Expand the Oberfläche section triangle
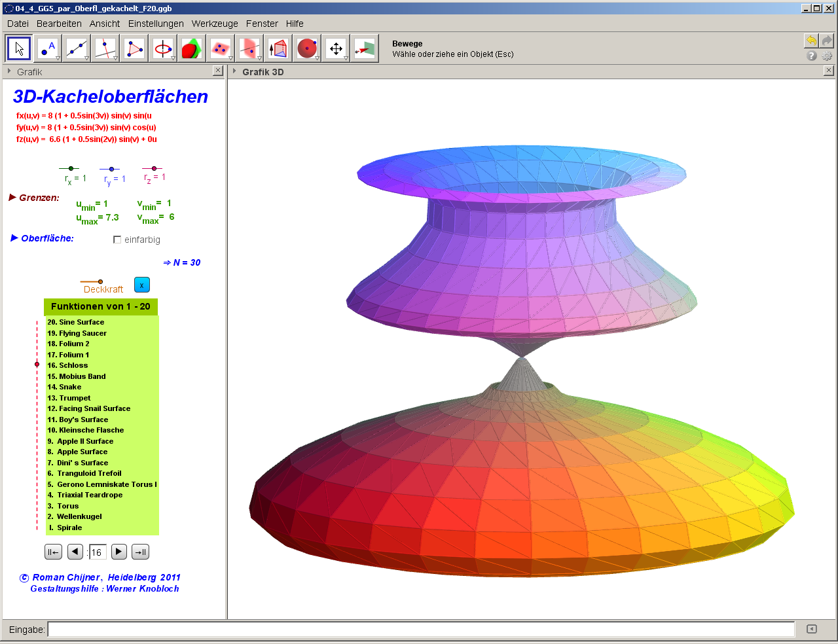 14,238
